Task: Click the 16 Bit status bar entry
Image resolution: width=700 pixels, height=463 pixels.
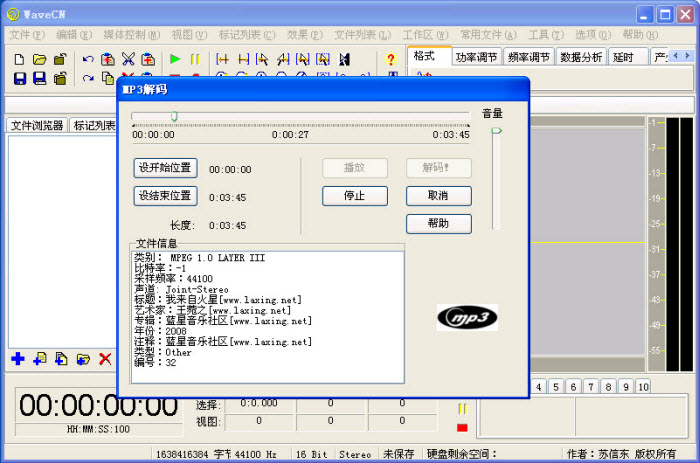Action: (311, 454)
